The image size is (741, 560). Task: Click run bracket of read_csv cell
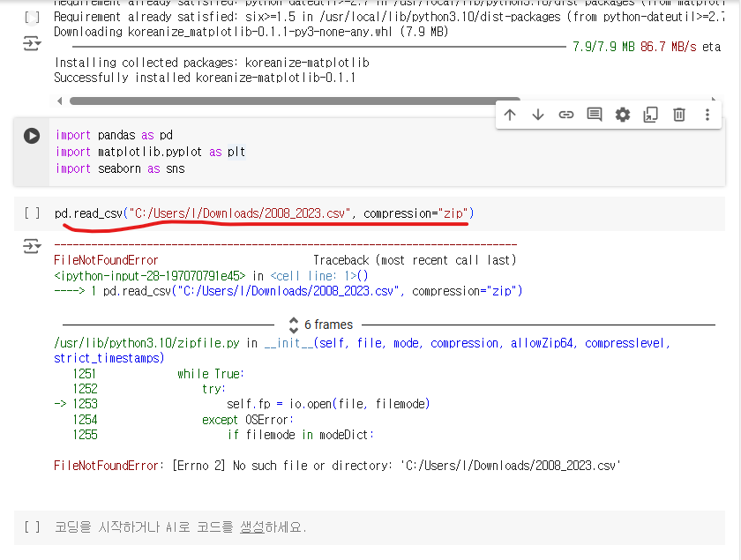pyautogui.click(x=32, y=213)
